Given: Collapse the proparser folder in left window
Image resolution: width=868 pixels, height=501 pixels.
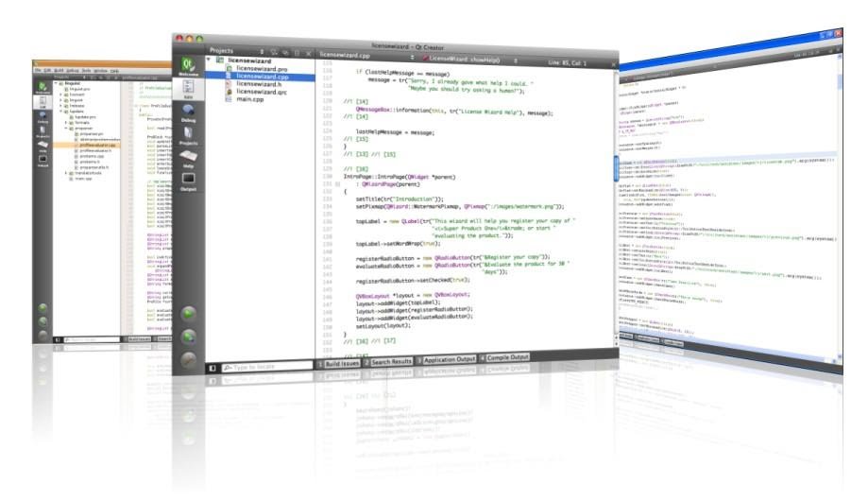Looking at the screenshot, I should click(x=66, y=128).
